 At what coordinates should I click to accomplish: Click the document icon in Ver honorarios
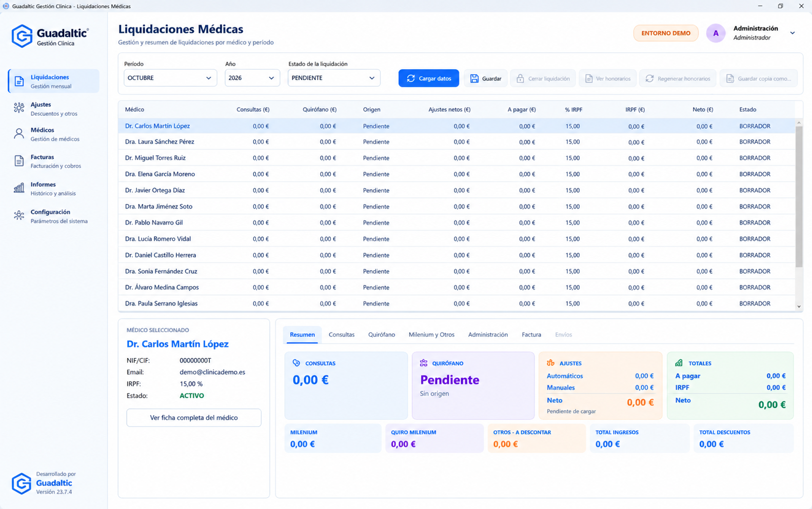point(589,78)
